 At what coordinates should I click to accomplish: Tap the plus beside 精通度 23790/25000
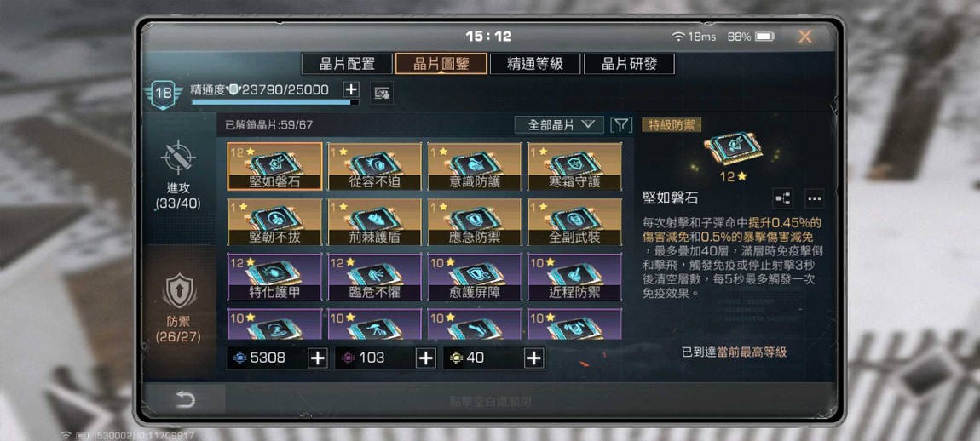pyautogui.click(x=351, y=89)
